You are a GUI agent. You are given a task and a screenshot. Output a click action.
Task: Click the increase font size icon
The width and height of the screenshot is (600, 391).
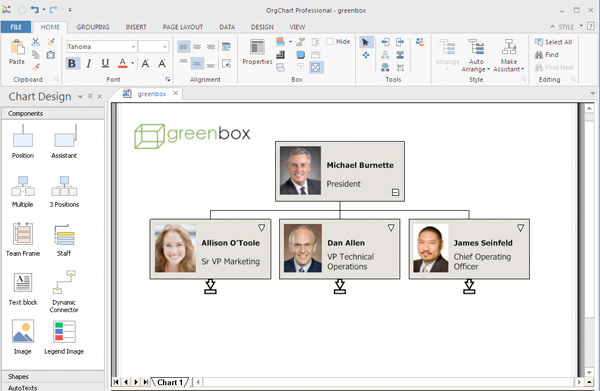145,64
